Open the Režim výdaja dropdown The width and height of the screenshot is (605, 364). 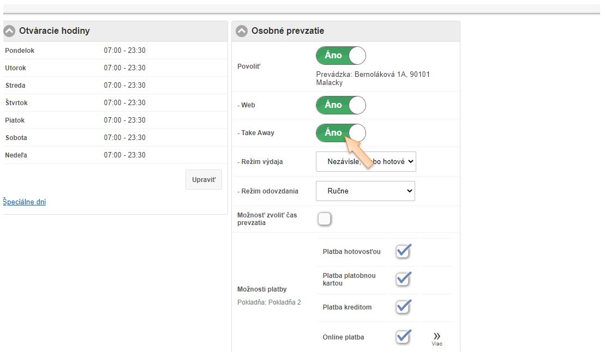[366, 161]
